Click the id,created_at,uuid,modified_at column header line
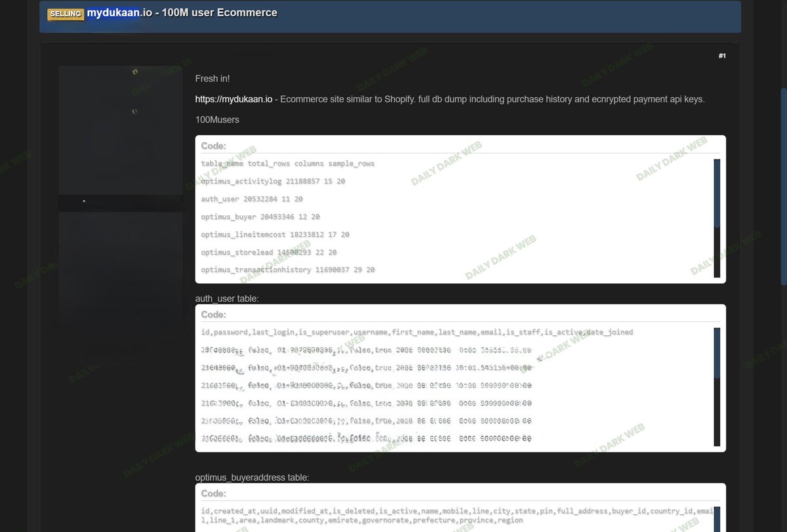The width and height of the screenshot is (787, 532). 456,516
